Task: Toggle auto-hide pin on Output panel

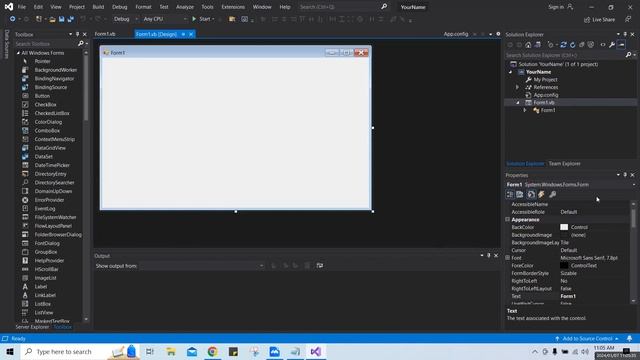Action: coord(489,256)
